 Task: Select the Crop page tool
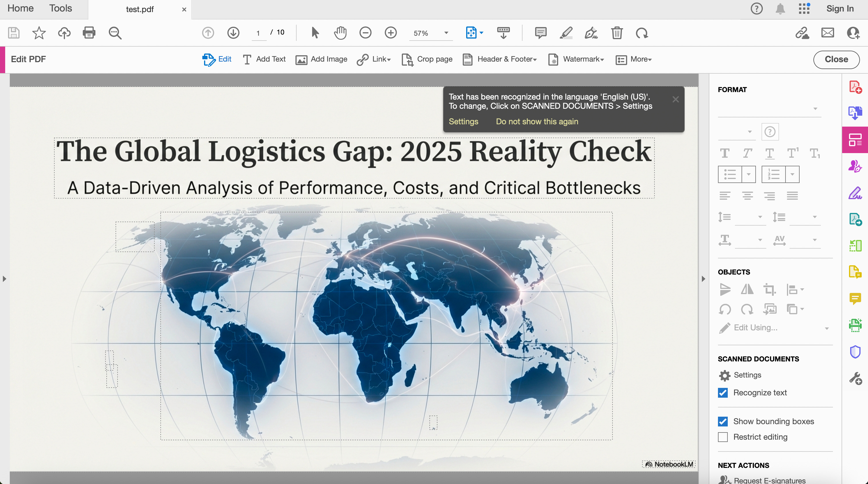click(427, 59)
